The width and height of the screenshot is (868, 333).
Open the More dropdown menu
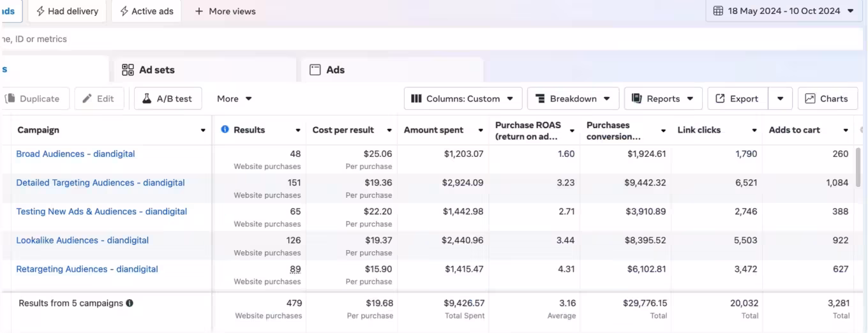[234, 98]
